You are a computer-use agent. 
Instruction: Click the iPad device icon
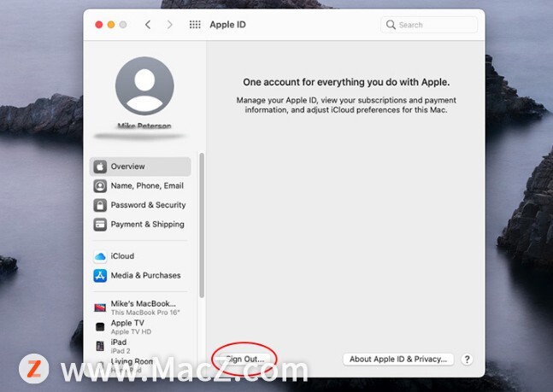[100, 346]
